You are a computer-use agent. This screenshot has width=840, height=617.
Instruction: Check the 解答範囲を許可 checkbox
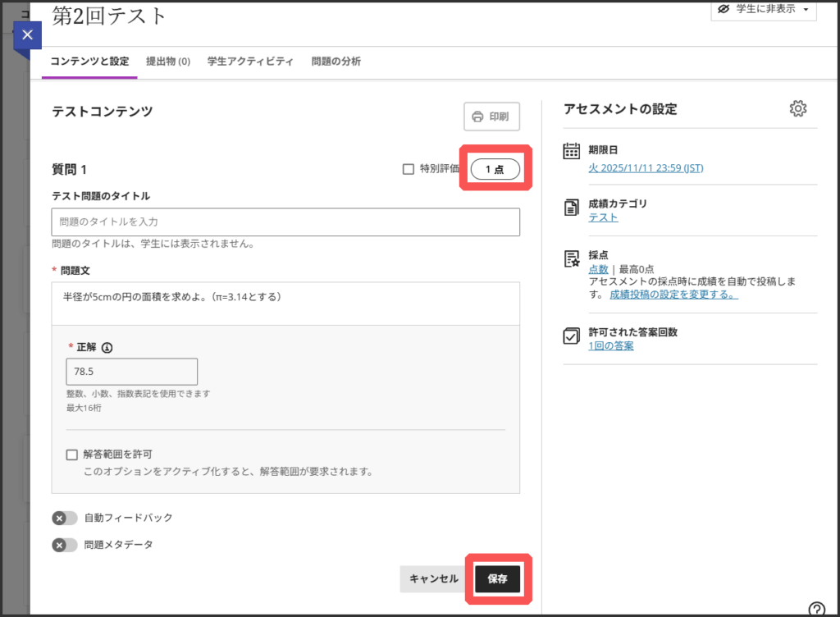tap(71, 455)
